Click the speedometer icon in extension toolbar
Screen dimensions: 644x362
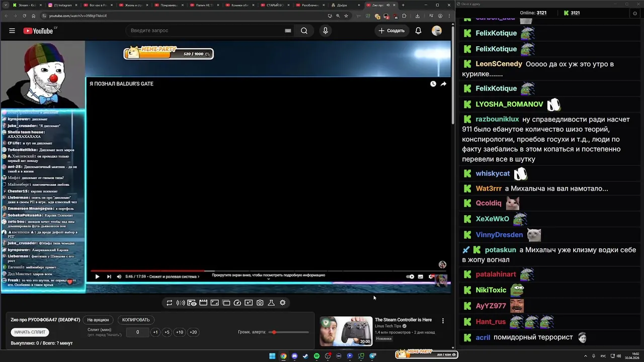pos(237,303)
